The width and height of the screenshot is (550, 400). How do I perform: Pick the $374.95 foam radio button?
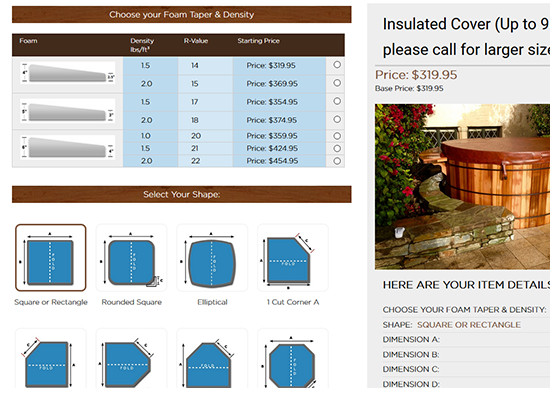(x=337, y=119)
